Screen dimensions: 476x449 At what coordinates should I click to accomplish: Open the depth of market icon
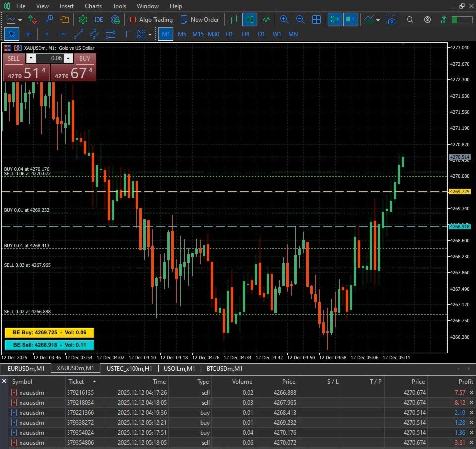point(18,48)
